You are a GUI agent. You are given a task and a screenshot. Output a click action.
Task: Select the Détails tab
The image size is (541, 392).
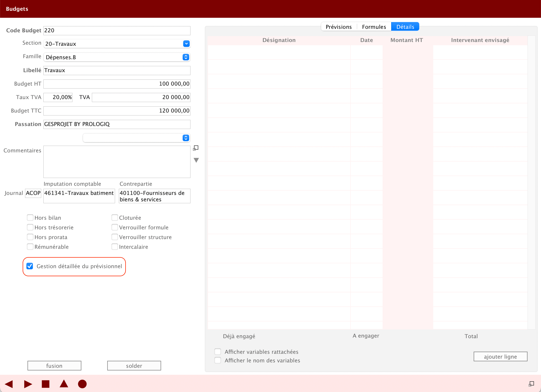pyautogui.click(x=405, y=27)
